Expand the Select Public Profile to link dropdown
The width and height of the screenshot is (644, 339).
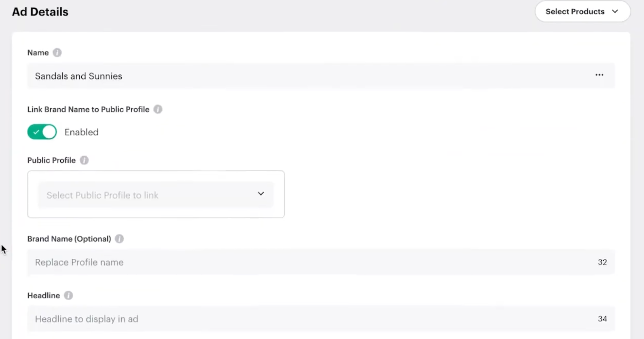pyautogui.click(x=156, y=195)
